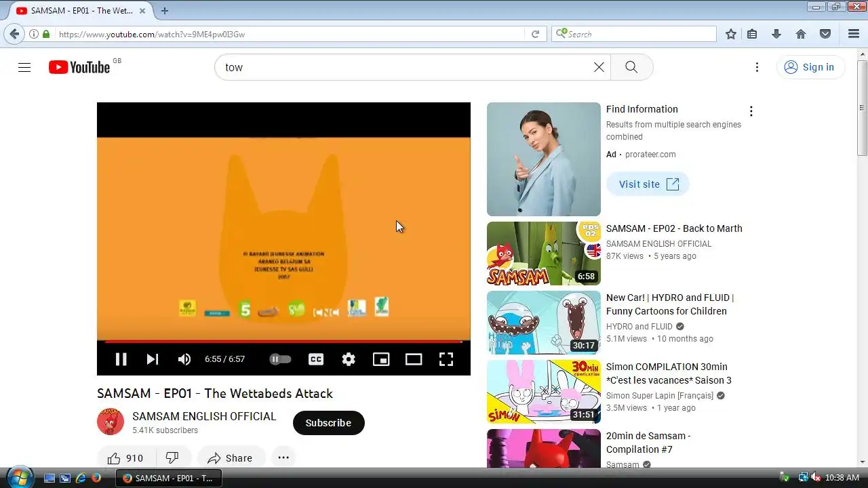Open the video settings gear
Screen dimensions: 868x488
click(x=349, y=359)
